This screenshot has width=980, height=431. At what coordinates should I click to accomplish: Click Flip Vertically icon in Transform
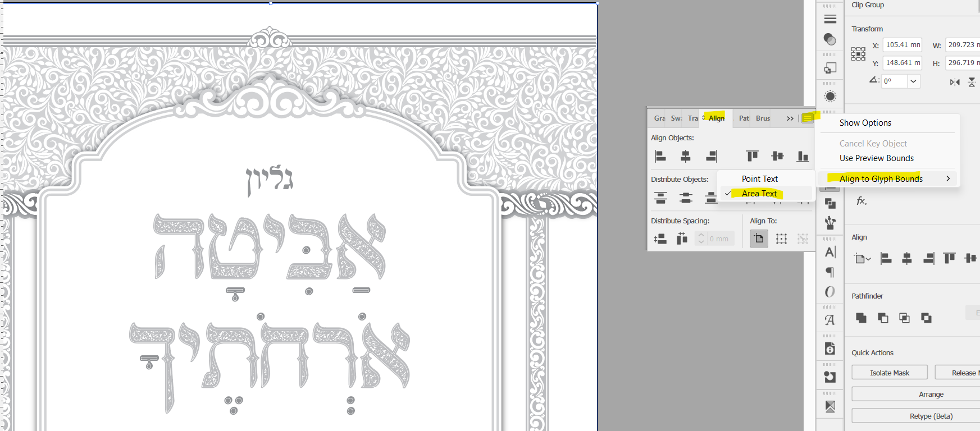pyautogui.click(x=972, y=82)
